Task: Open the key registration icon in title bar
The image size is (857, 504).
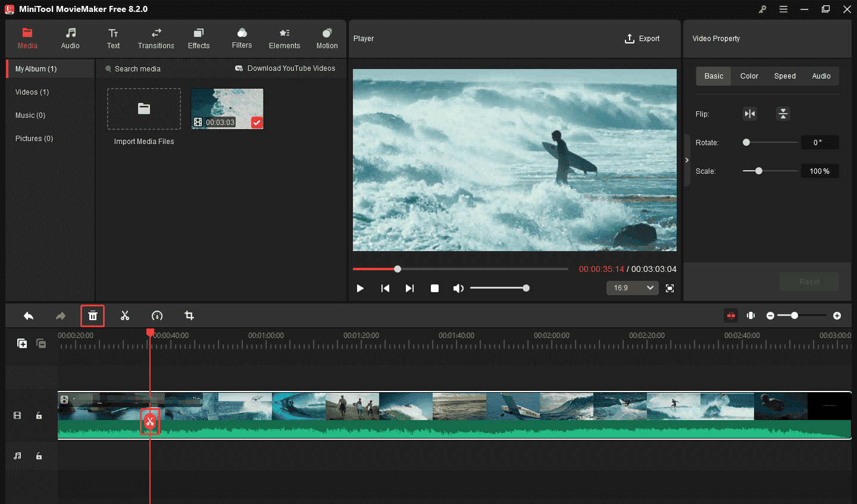Action: pyautogui.click(x=762, y=9)
